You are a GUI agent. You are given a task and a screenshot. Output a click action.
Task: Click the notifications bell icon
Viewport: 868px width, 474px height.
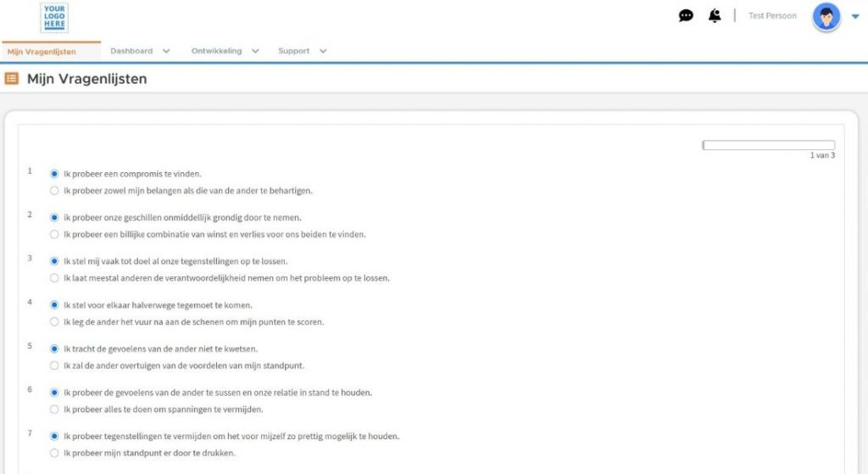(x=715, y=15)
